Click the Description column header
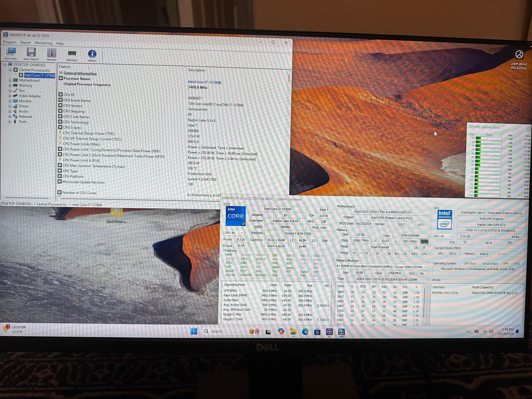The image size is (532, 399). [197, 70]
